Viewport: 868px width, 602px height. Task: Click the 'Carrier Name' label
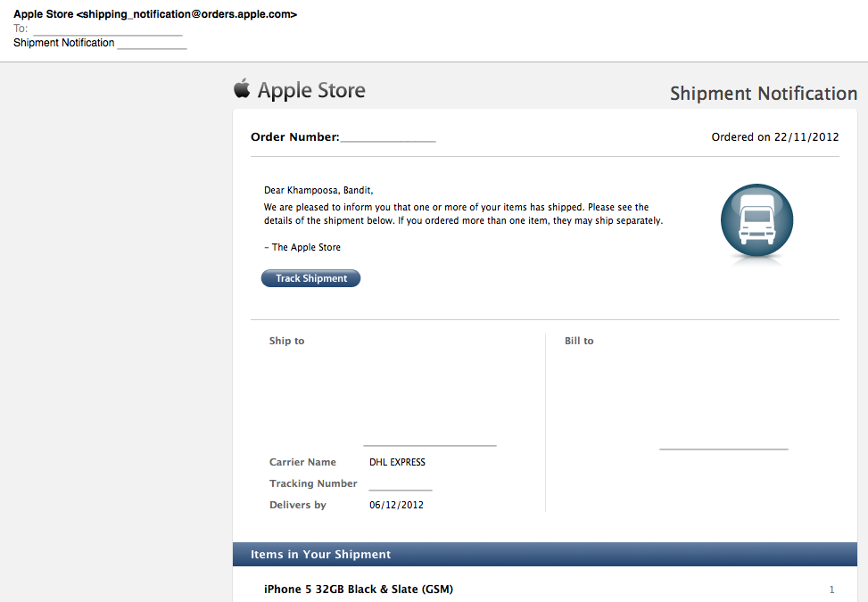[302, 462]
